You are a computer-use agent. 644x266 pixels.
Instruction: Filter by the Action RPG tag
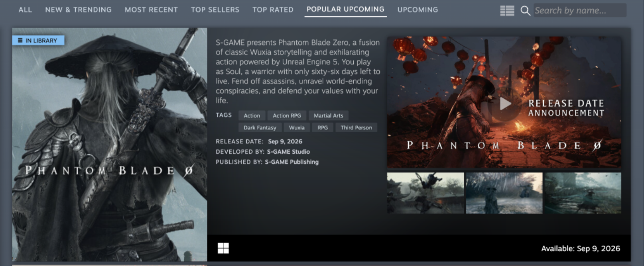click(287, 115)
